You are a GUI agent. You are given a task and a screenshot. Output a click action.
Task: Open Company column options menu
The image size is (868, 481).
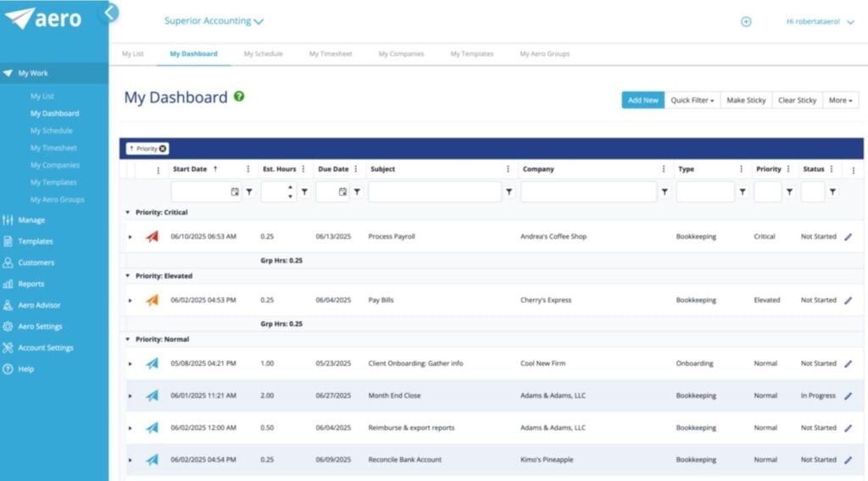coord(664,169)
